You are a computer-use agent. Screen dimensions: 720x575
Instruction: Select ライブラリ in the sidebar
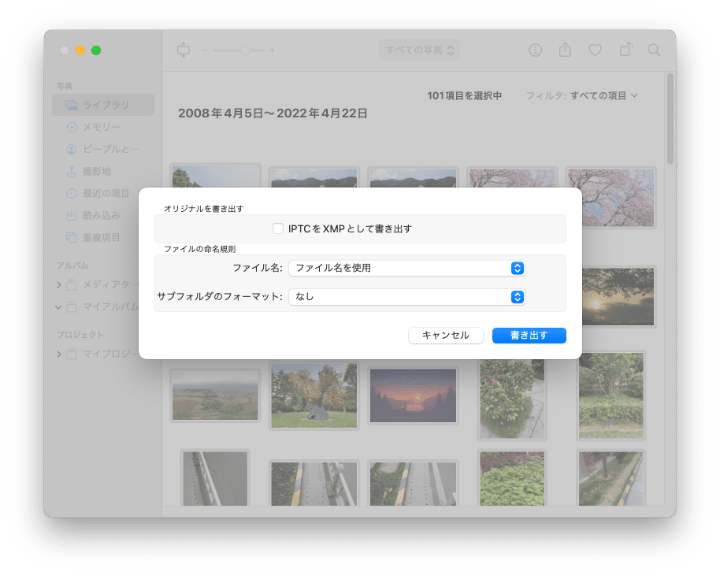click(104, 106)
